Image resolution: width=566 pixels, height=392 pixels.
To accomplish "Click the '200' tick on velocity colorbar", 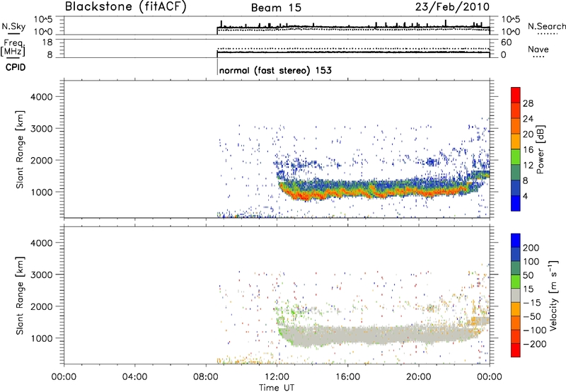I will (531, 248).
